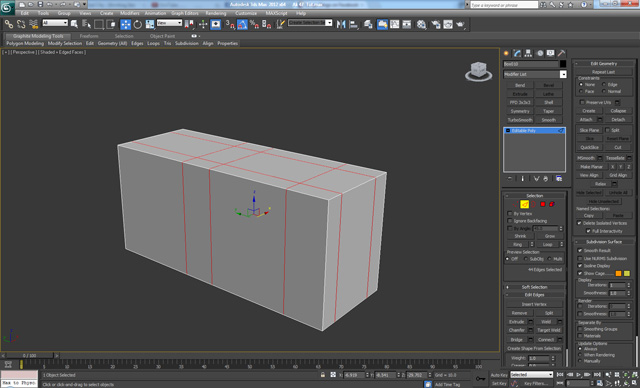
Task: Collapse the Edit Edges rollout
Action: click(534, 295)
